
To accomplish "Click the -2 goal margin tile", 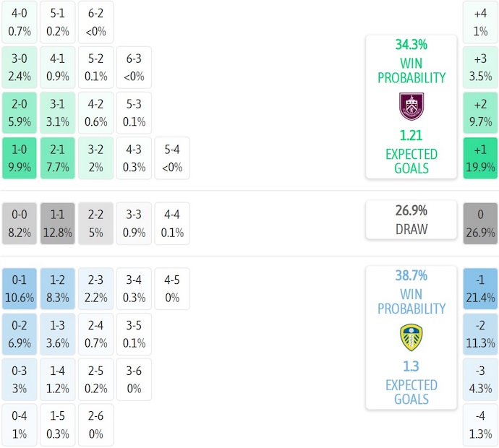I will point(480,334).
